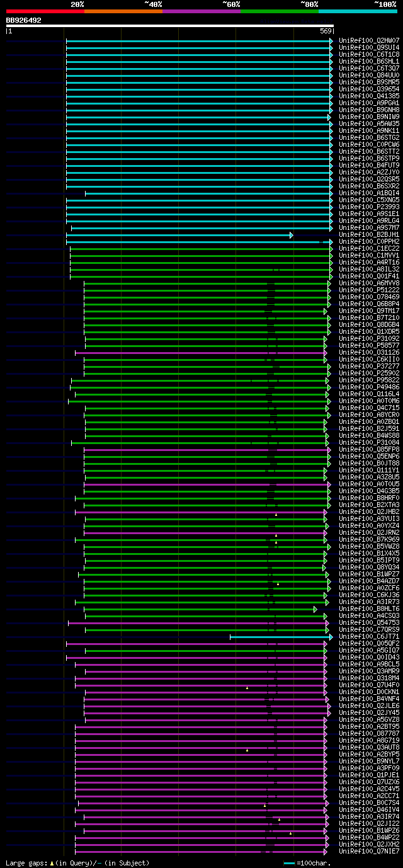Click the UniRef100_Q85FP8 hit name

click(369, 450)
